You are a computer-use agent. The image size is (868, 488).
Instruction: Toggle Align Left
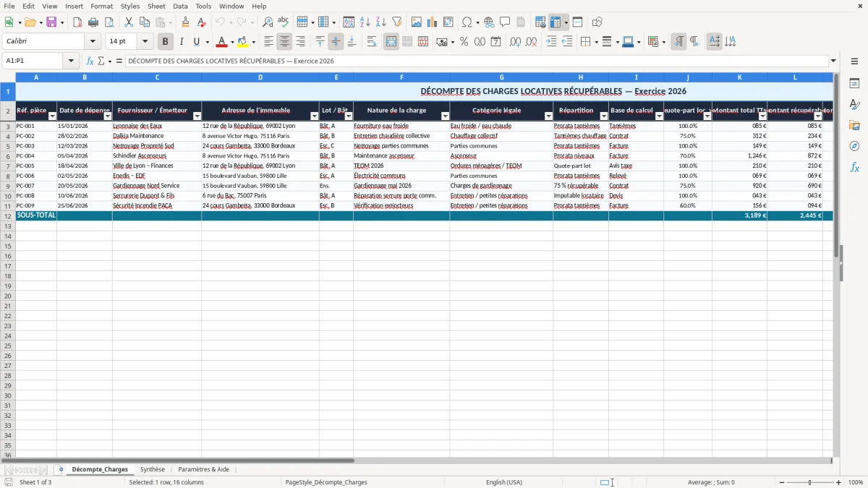tap(269, 42)
